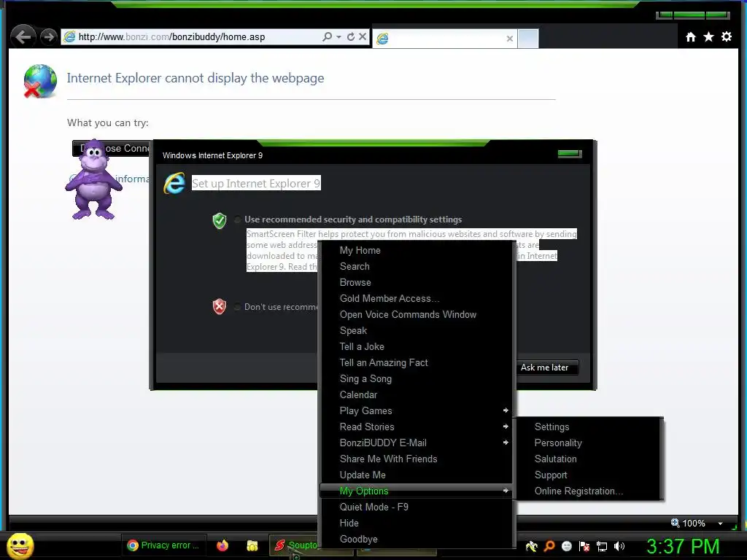Click the search magnifier in address bar

(x=327, y=36)
